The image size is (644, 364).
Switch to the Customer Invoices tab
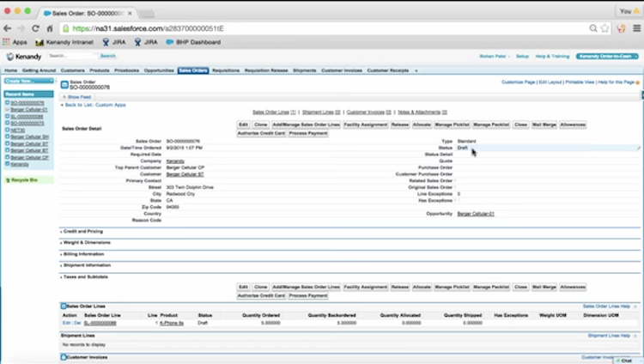(342, 70)
